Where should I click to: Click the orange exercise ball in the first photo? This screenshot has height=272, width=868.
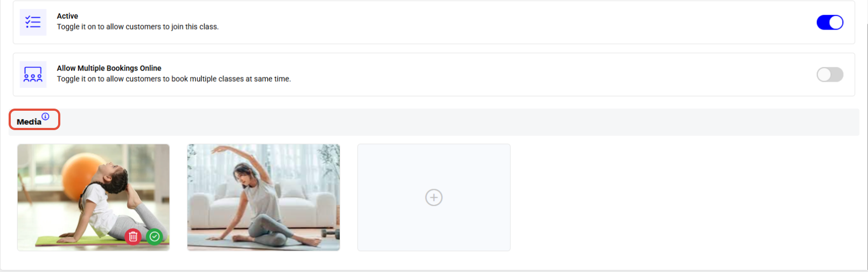[82, 176]
